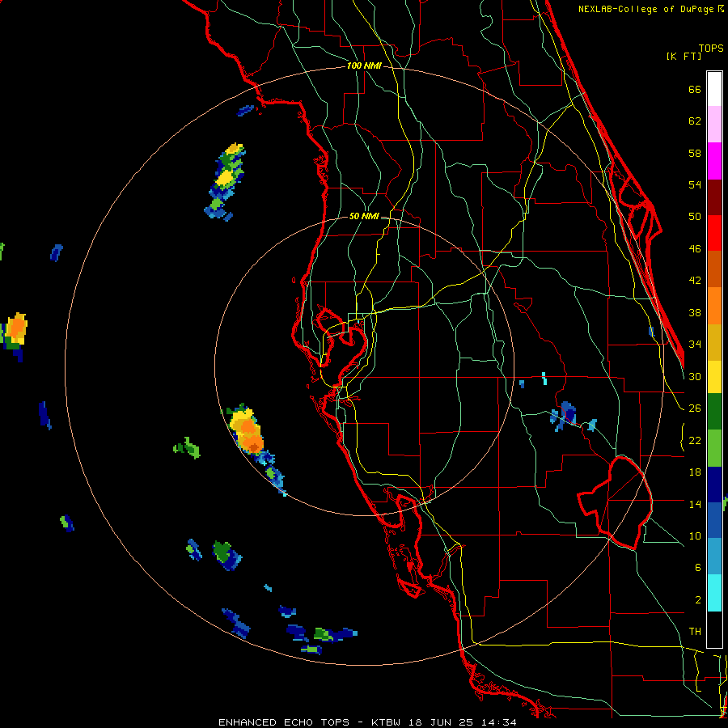Click legend value 66

(695, 90)
